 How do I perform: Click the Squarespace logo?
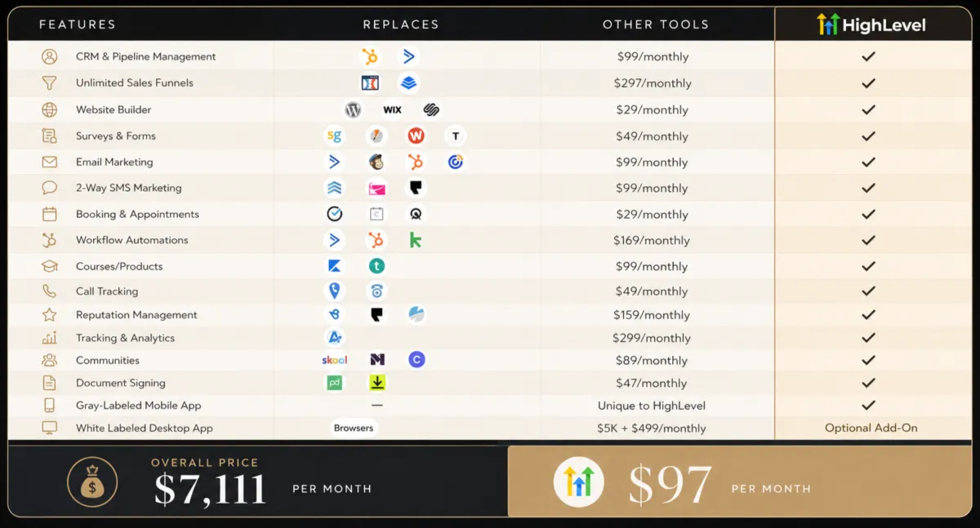point(432,109)
